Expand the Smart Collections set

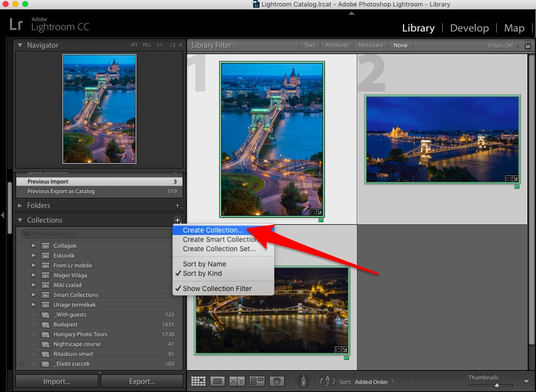click(x=34, y=295)
